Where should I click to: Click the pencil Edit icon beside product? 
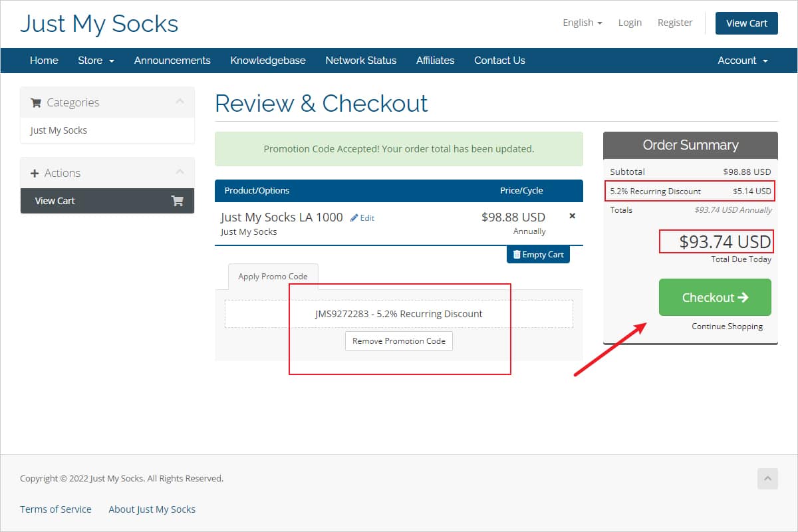coord(354,217)
